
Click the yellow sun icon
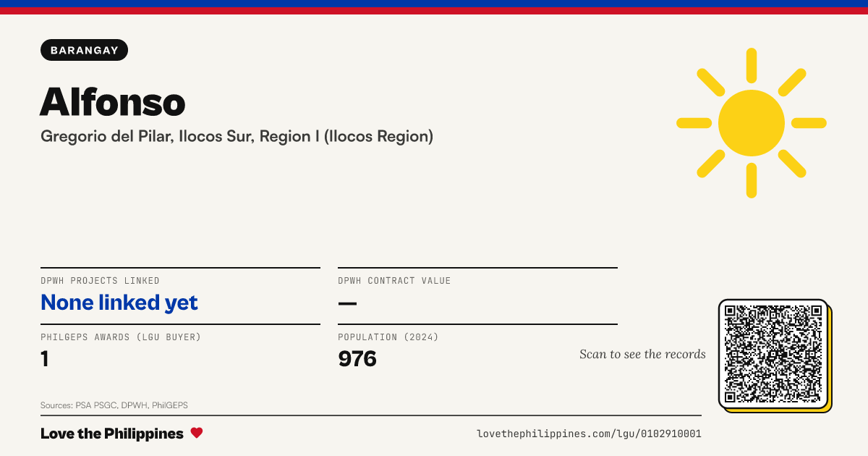[752, 123]
